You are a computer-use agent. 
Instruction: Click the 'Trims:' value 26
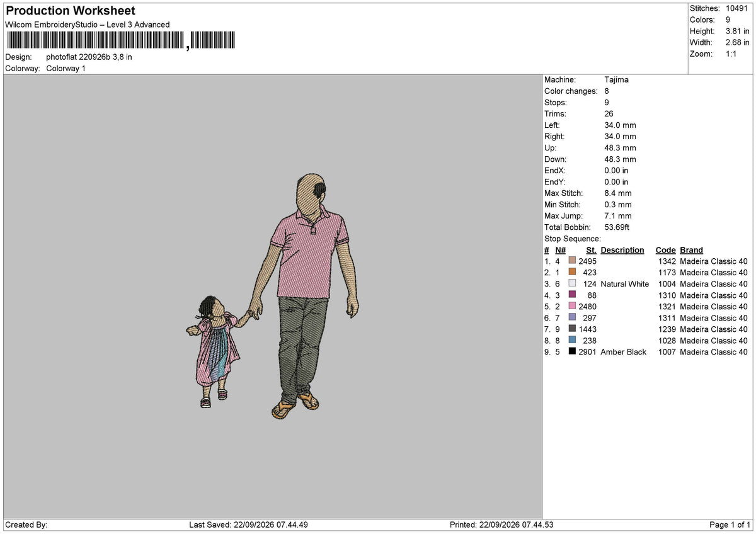coord(609,114)
